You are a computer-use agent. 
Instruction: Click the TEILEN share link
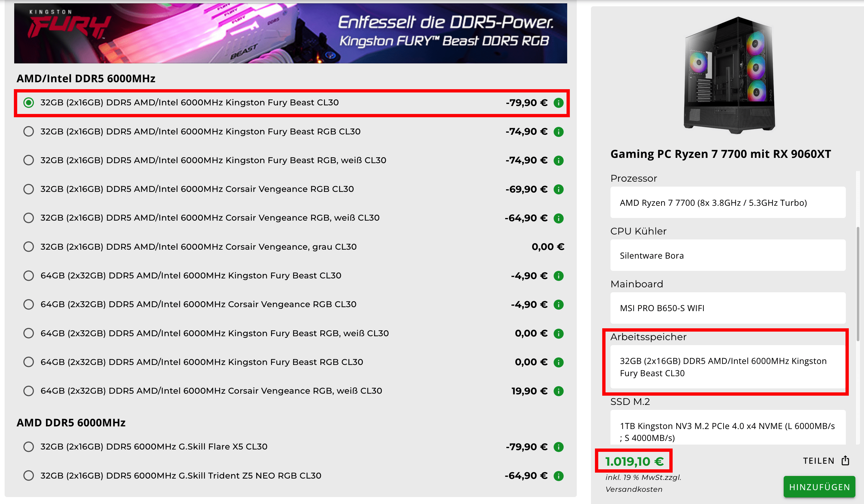pos(818,461)
